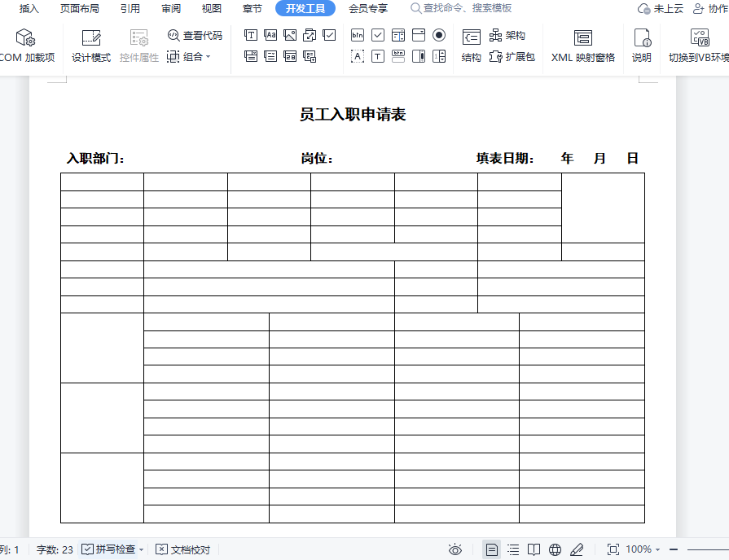The width and height of the screenshot is (729, 560).
Task: Insert plain text content control (Aa icon)
Action: pyautogui.click(x=270, y=35)
